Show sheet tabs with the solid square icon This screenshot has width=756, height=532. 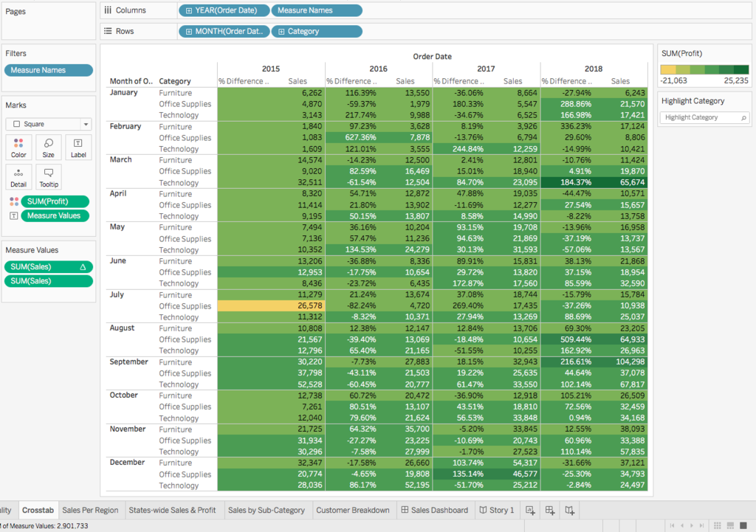[743, 525]
